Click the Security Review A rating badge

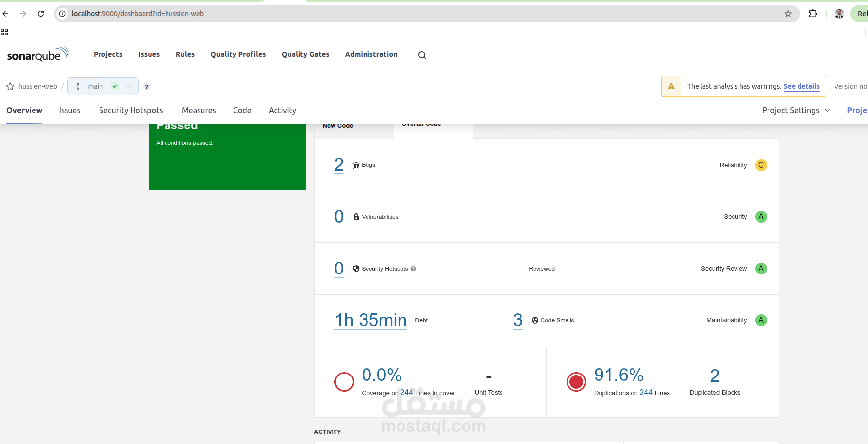click(x=761, y=269)
